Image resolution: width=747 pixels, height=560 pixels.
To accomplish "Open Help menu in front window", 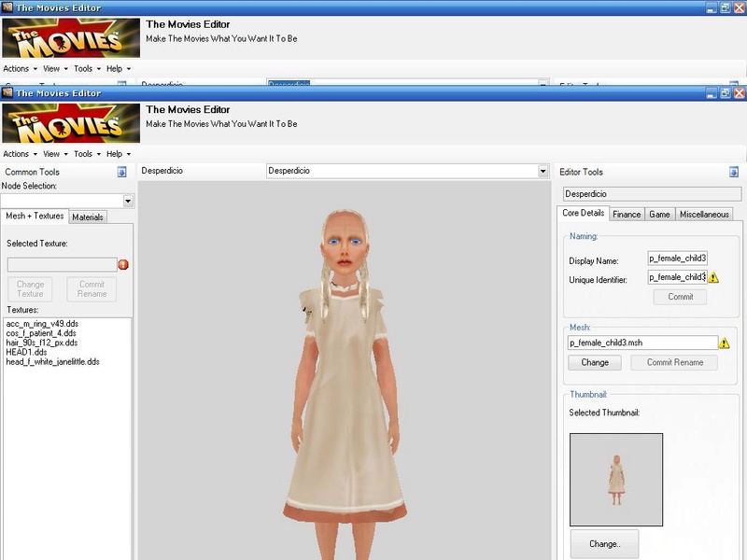I will pos(119,154).
